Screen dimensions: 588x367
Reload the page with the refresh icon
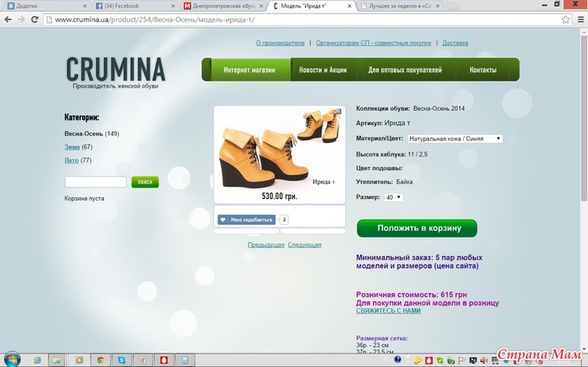34,19
